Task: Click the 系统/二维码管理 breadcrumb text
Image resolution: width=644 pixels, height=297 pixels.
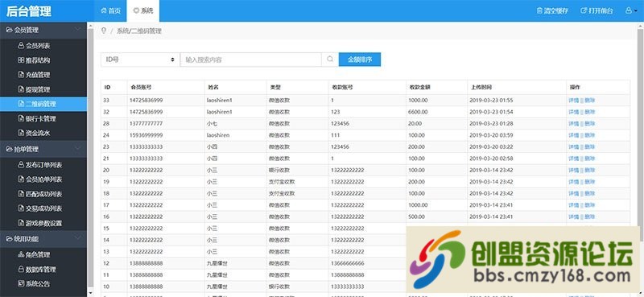Action: point(139,31)
